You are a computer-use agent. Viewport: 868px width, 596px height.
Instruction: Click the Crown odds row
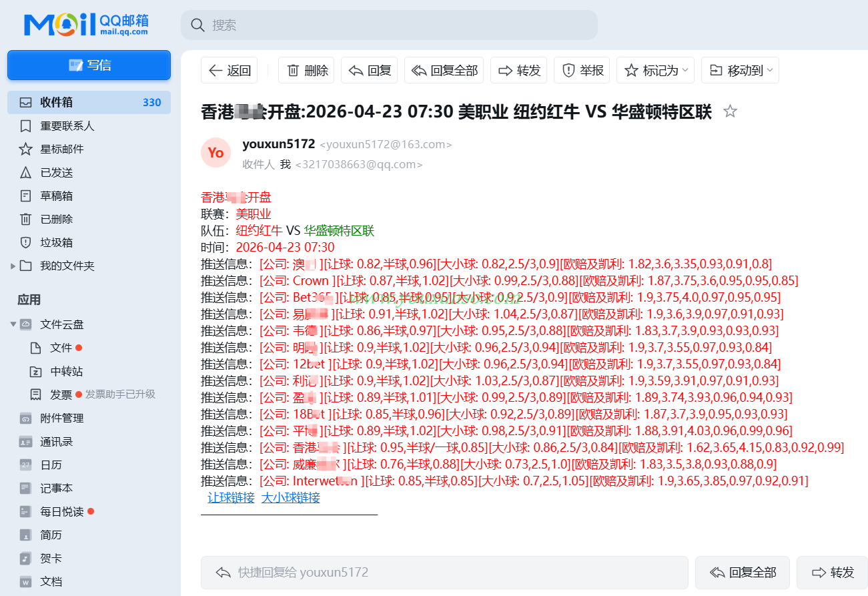500,280
